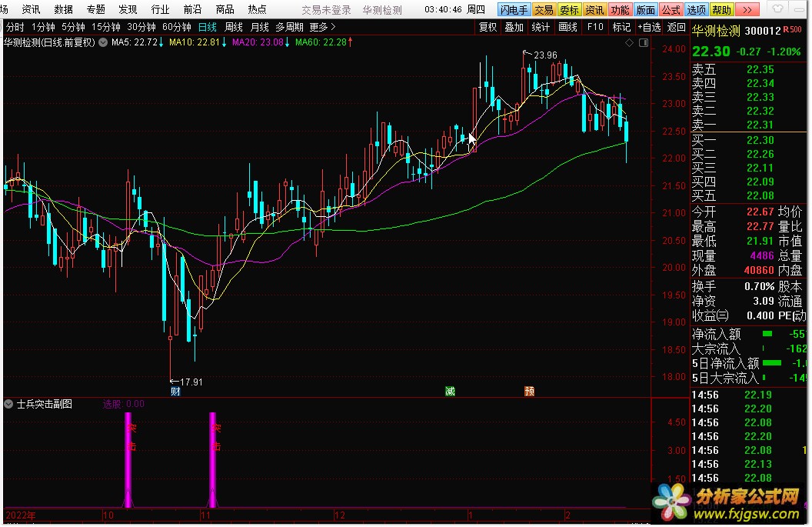The height and width of the screenshot is (527, 812).
Task: Open the 资讯 menu in the menu bar
Action: pos(31,9)
